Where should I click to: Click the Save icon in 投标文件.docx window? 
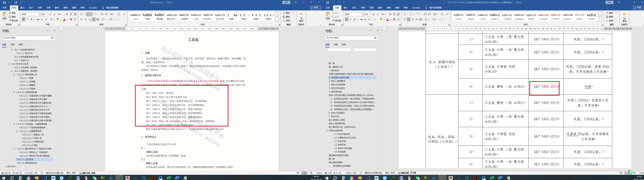click(4, 3)
